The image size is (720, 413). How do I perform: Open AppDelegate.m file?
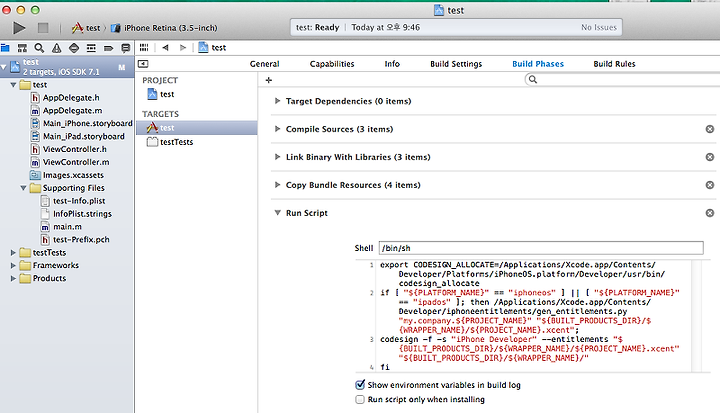[67, 111]
